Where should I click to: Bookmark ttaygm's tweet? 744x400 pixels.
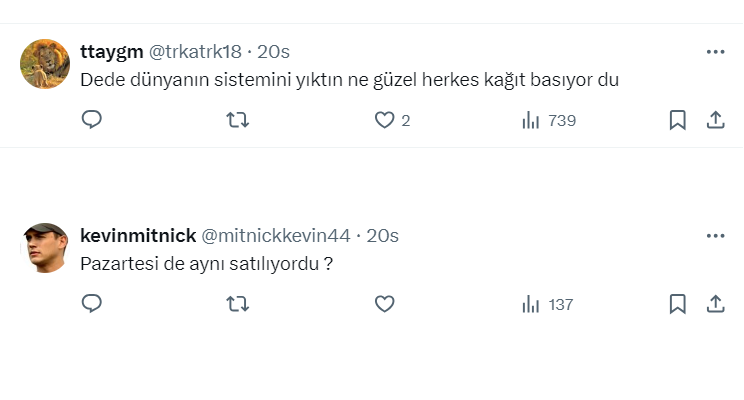click(x=677, y=120)
